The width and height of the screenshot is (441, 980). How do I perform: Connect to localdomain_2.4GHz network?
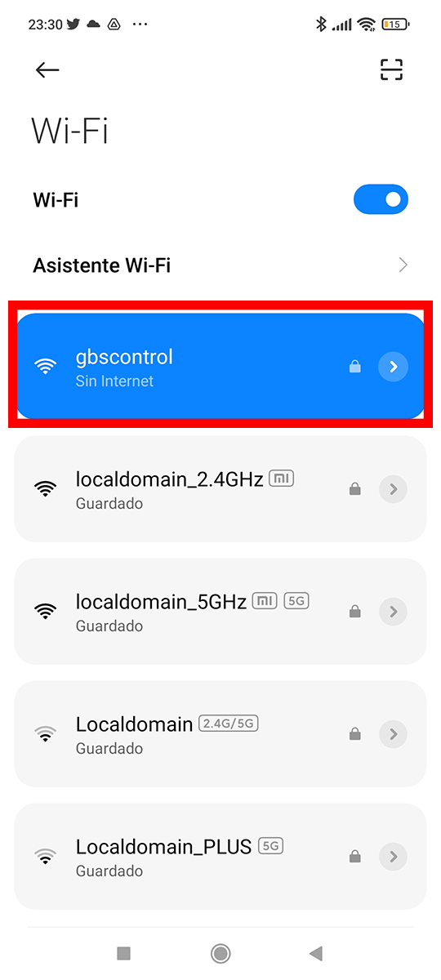(x=220, y=489)
